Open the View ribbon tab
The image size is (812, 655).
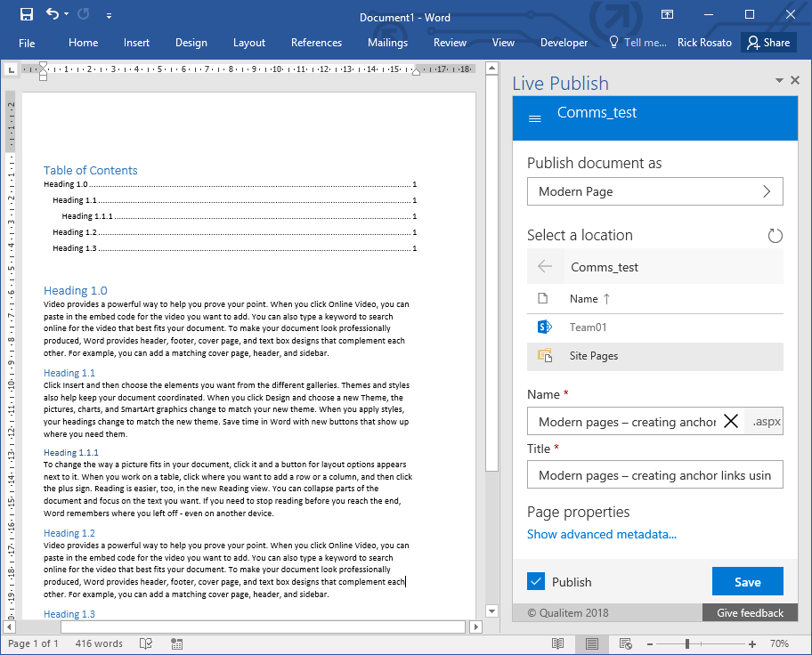(x=503, y=43)
